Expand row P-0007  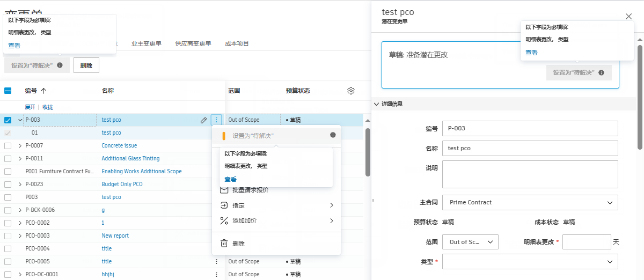coord(20,146)
